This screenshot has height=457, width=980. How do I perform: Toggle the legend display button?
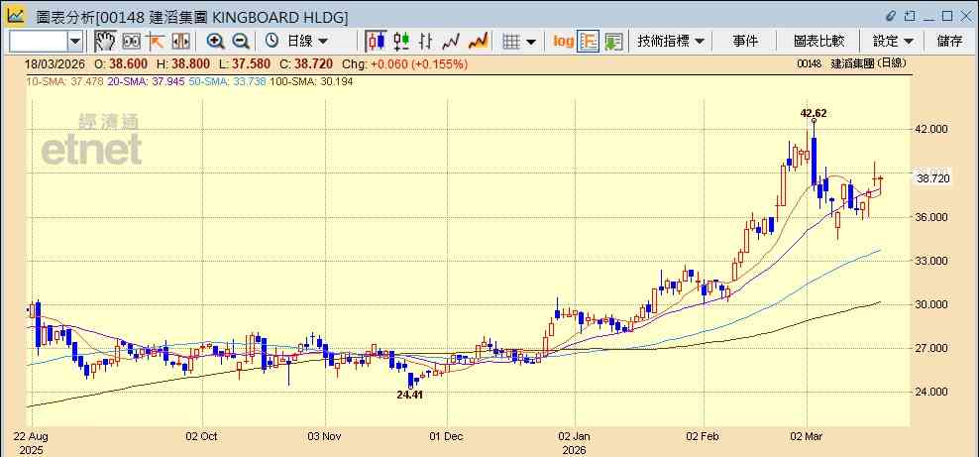[x=589, y=42]
